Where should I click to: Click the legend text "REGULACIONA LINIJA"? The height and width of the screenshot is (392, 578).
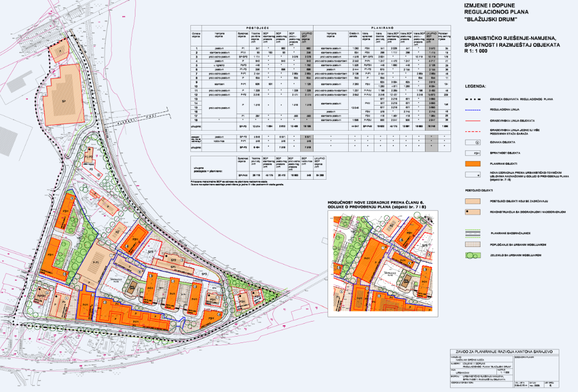pyautogui.click(x=505, y=110)
